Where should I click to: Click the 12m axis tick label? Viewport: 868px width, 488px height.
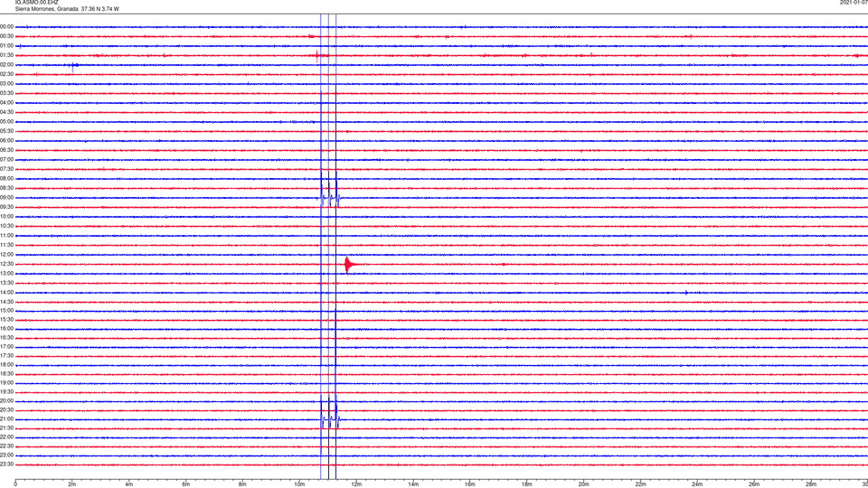point(356,484)
